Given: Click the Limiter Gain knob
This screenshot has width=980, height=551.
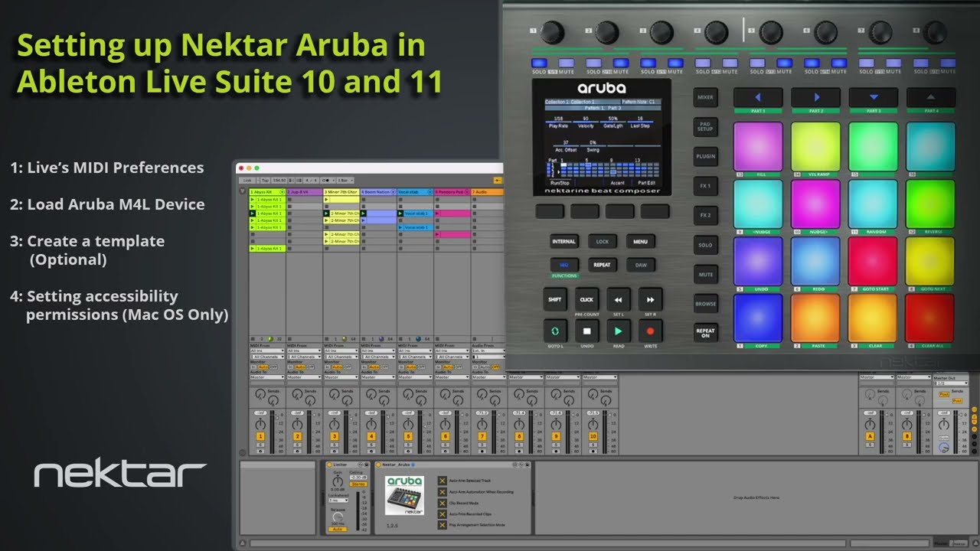Looking at the screenshot, I should (x=338, y=481).
